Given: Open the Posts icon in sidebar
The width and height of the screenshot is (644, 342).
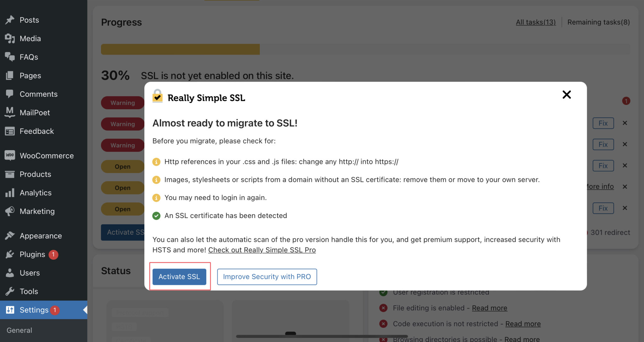Looking at the screenshot, I should point(10,20).
